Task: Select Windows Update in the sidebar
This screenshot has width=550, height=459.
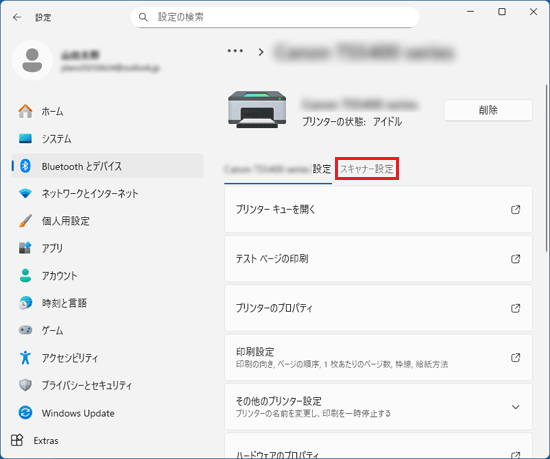Action: click(x=107, y=412)
